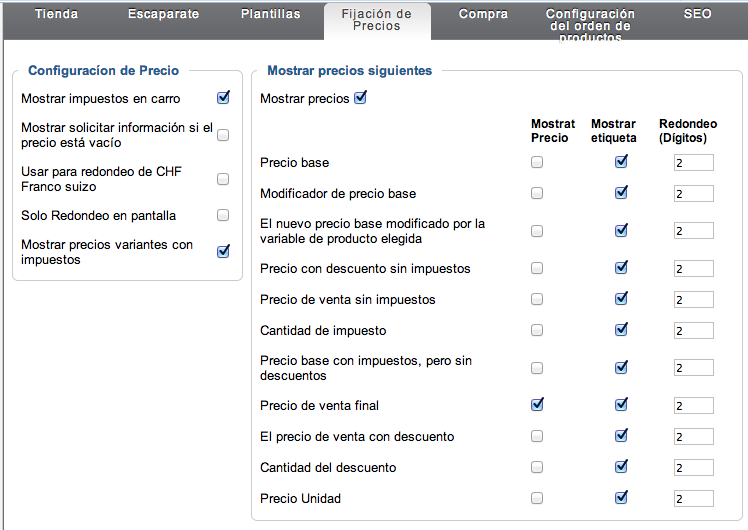This screenshot has height=530, width=748.
Task: Uncheck the Mostrar precios checkbox
Action: click(361, 98)
